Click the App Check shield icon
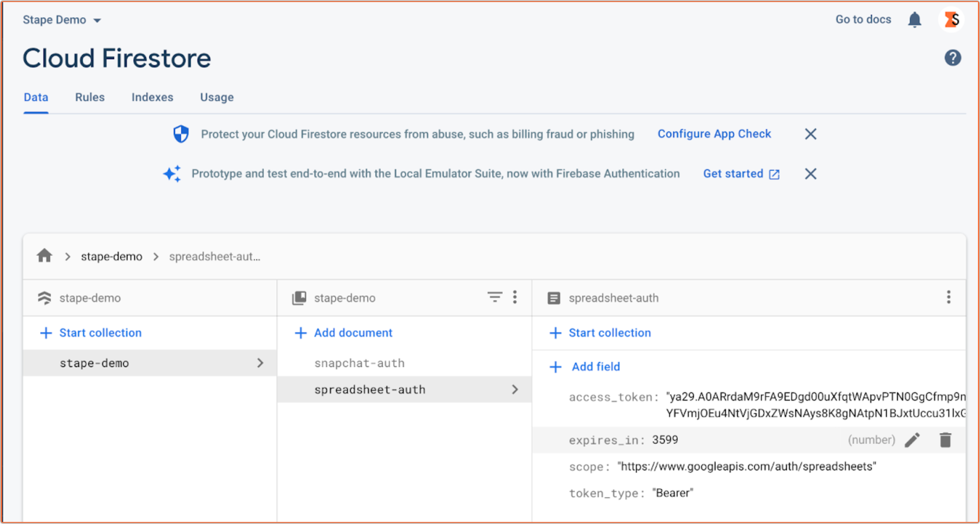The image size is (980, 524). tap(181, 134)
